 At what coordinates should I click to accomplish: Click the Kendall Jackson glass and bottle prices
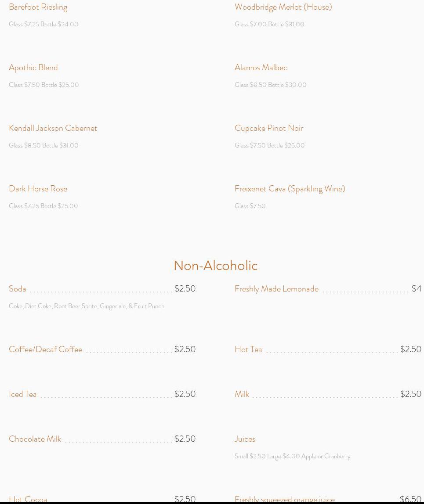[x=44, y=145]
